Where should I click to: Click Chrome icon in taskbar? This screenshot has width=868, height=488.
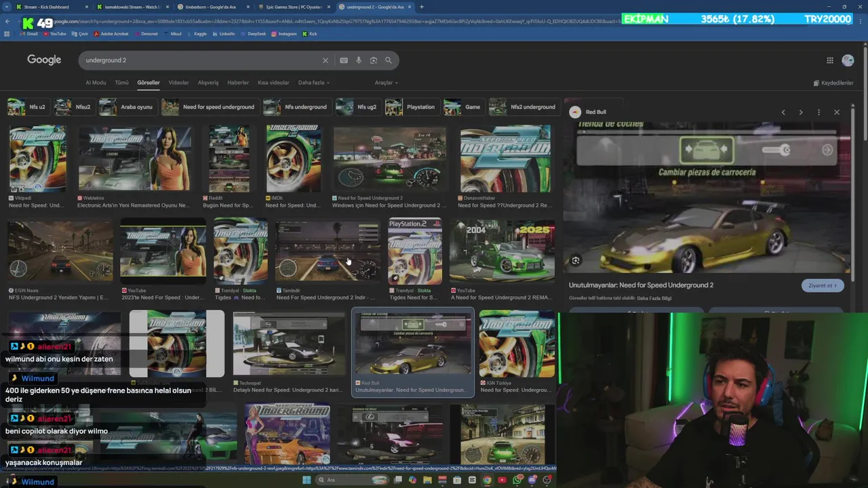coord(487,480)
